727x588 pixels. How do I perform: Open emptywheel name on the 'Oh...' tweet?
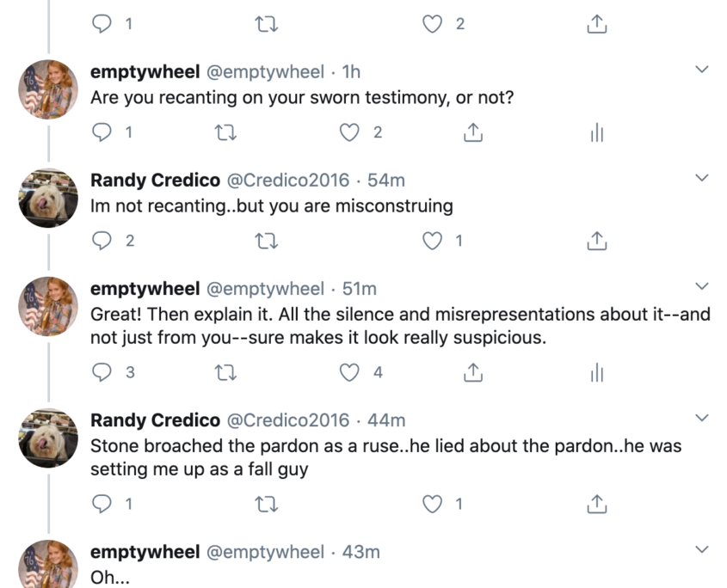coord(145,552)
